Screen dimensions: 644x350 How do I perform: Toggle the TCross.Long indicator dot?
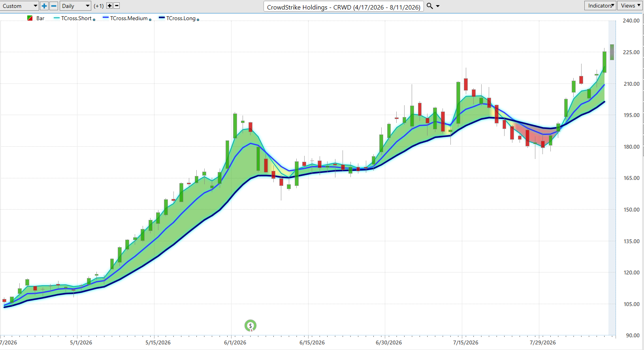[198, 20]
